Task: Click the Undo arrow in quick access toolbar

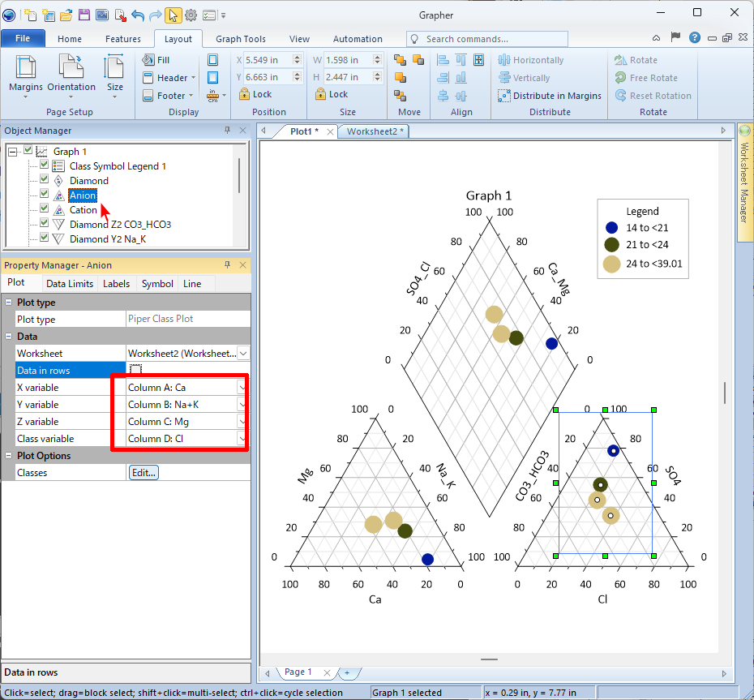Action: 137,15
